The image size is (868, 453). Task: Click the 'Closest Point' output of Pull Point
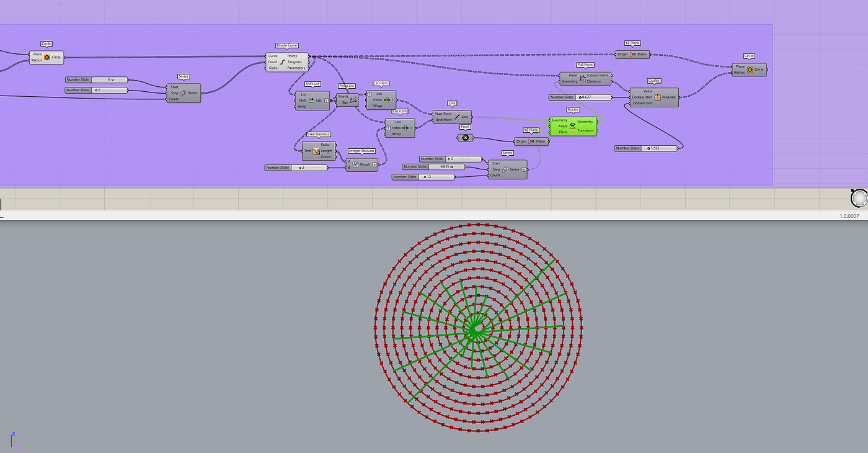598,75
